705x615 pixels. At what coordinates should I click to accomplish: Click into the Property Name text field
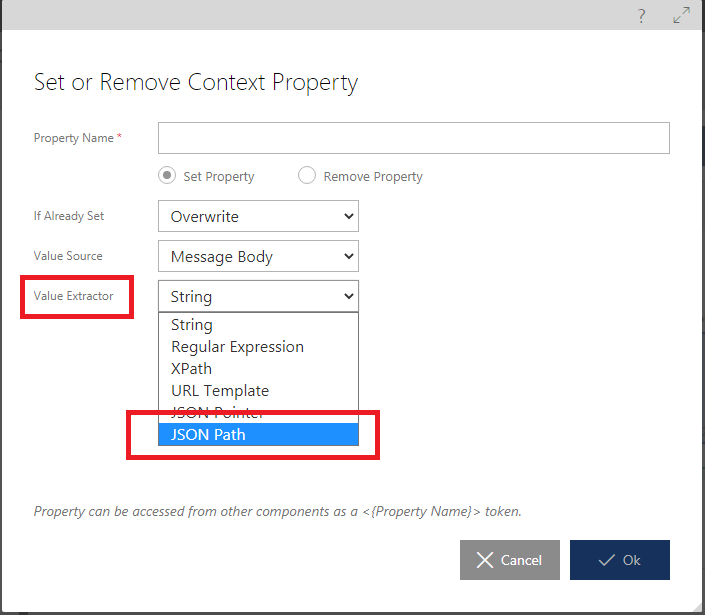tap(413, 138)
